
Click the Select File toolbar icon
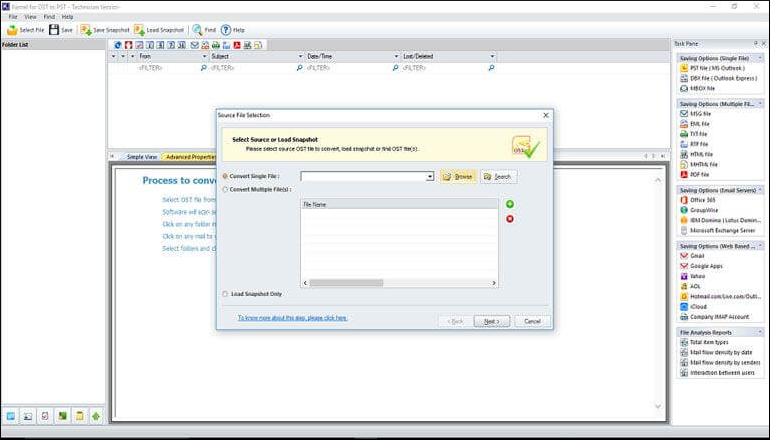(12, 30)
